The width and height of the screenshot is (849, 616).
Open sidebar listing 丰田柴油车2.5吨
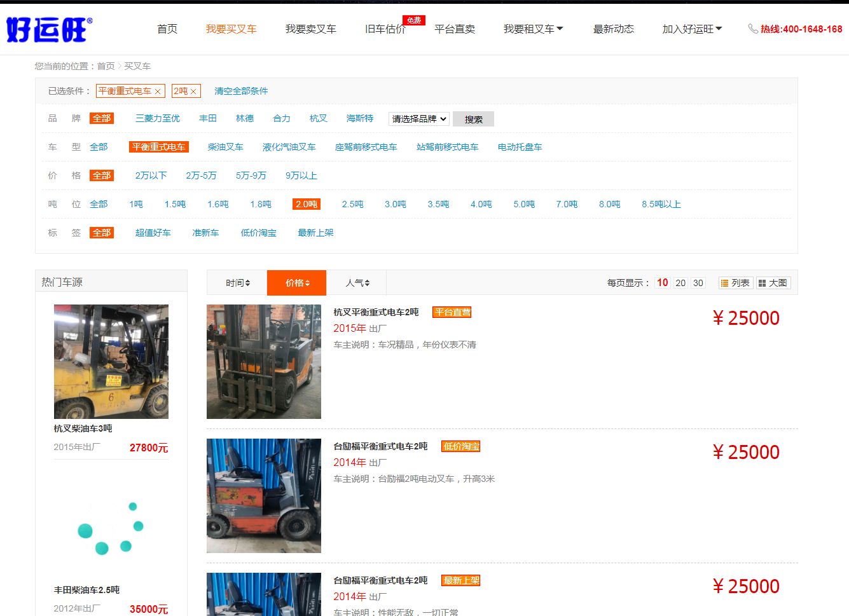pos(86,590)
